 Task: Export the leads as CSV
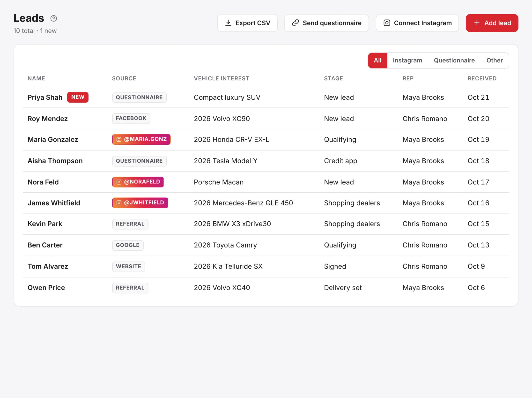[x=247, y=23]
